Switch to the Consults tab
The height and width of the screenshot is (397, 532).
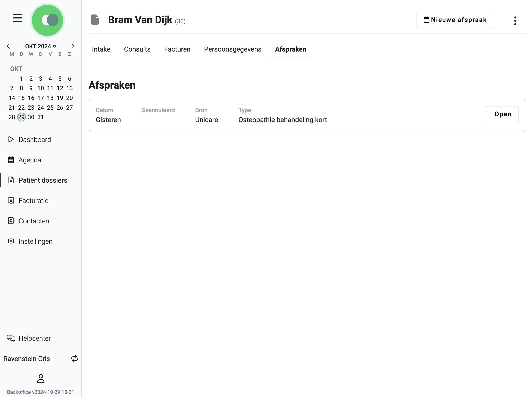click(x=137, y=49)
